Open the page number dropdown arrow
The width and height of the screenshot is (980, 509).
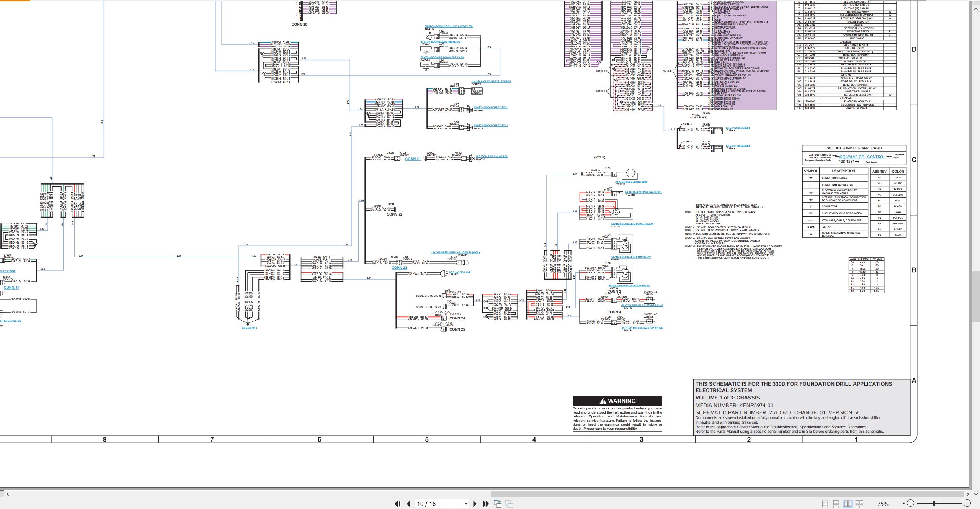466,504
